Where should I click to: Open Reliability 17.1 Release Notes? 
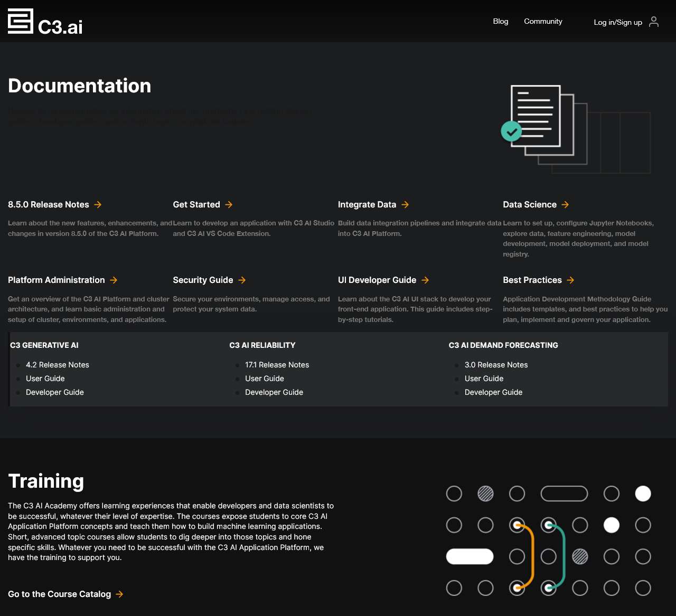(x=277, y=365)
